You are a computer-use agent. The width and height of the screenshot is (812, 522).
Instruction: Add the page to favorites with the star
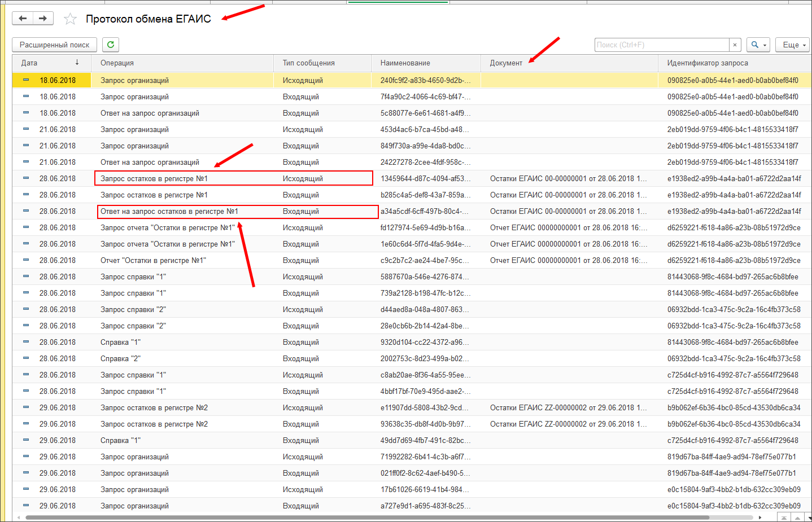[x=70, y=19]
